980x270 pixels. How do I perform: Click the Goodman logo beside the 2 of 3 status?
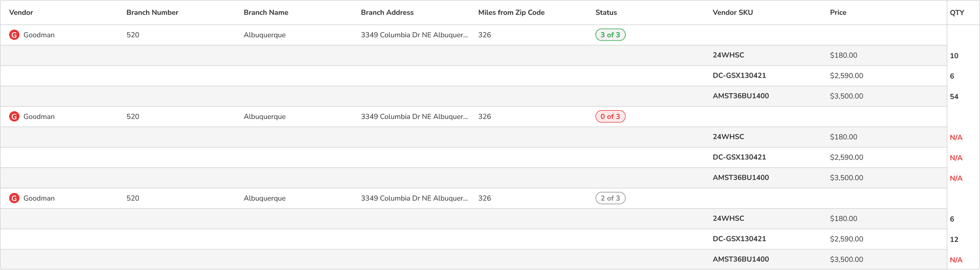point(14,198)
